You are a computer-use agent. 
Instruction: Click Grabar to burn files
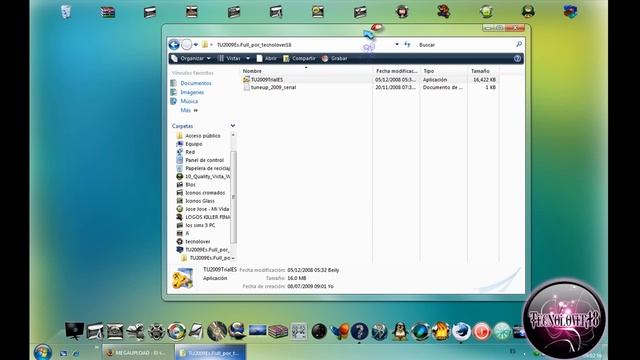click(x=334, y=59)
